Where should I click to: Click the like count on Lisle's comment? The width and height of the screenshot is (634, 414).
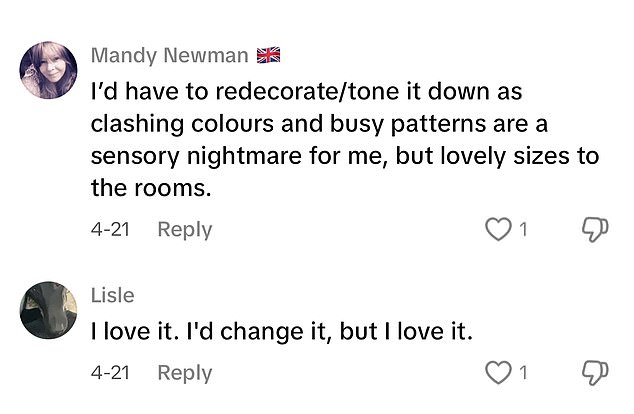pyautogui.click(x=522, y=373)
